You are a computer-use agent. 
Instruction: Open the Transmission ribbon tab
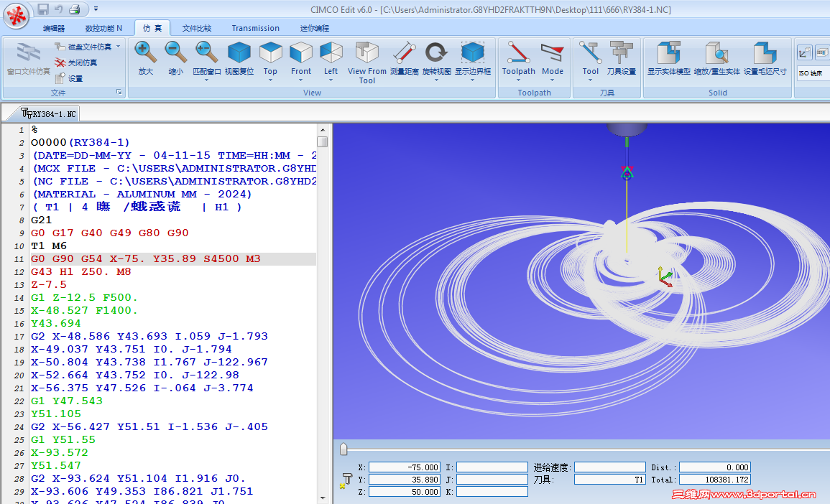coord(255,28)
